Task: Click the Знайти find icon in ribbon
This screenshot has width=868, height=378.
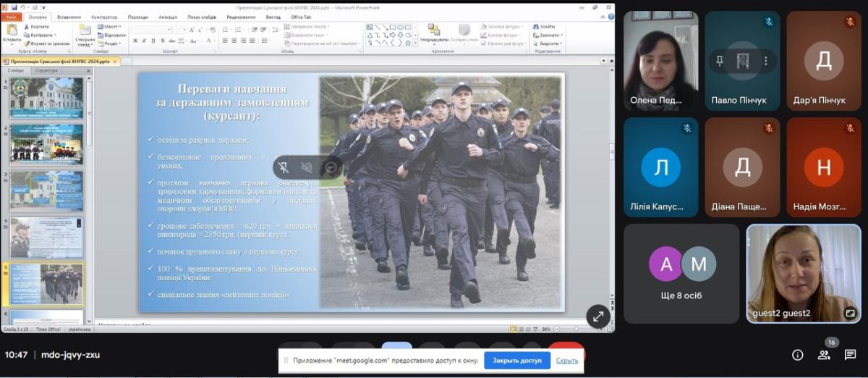Action: [x=545, y=27]
